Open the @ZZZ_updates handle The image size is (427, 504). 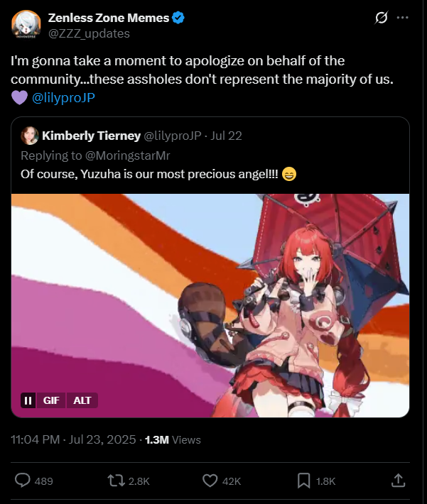[x=89, y=33]
